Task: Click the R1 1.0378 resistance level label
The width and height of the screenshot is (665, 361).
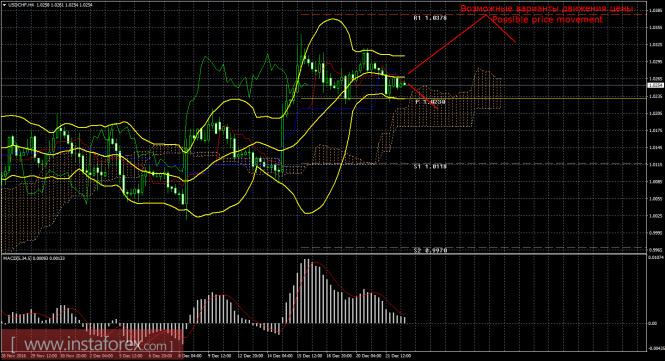Action: 430,18
